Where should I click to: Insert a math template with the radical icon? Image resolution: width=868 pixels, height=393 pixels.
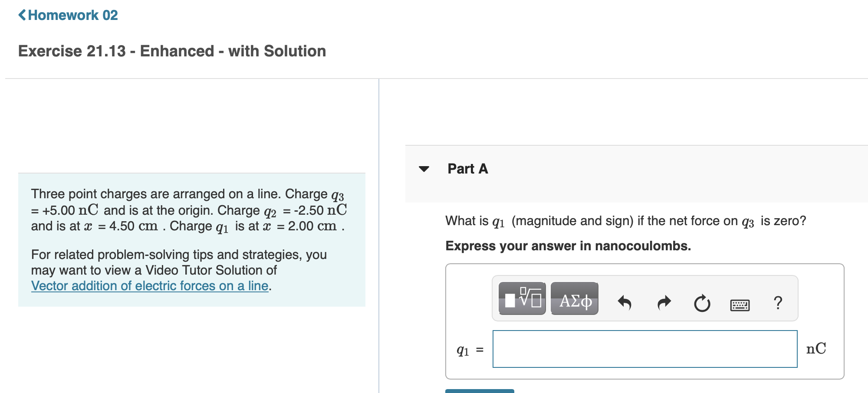pyautogui.click(x=523, y=299)
